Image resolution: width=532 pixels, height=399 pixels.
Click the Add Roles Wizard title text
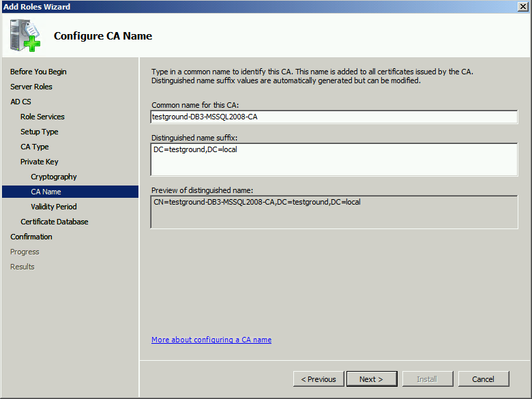point(37,7)
